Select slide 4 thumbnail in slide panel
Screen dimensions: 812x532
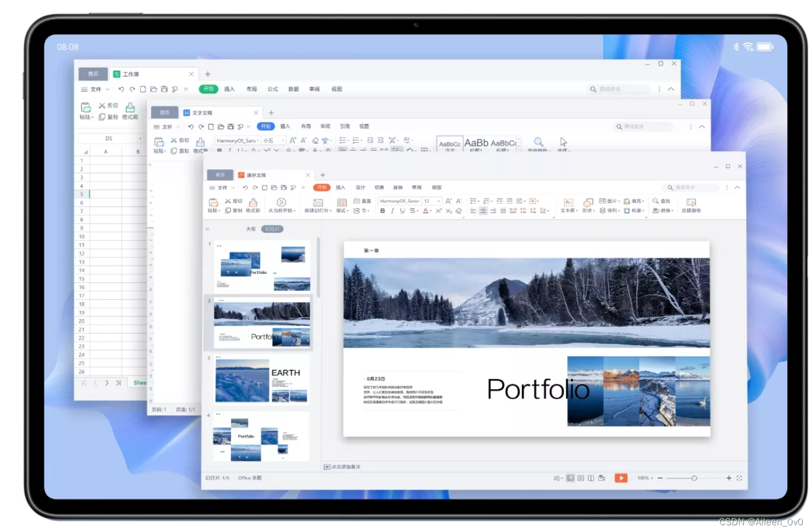262,436
